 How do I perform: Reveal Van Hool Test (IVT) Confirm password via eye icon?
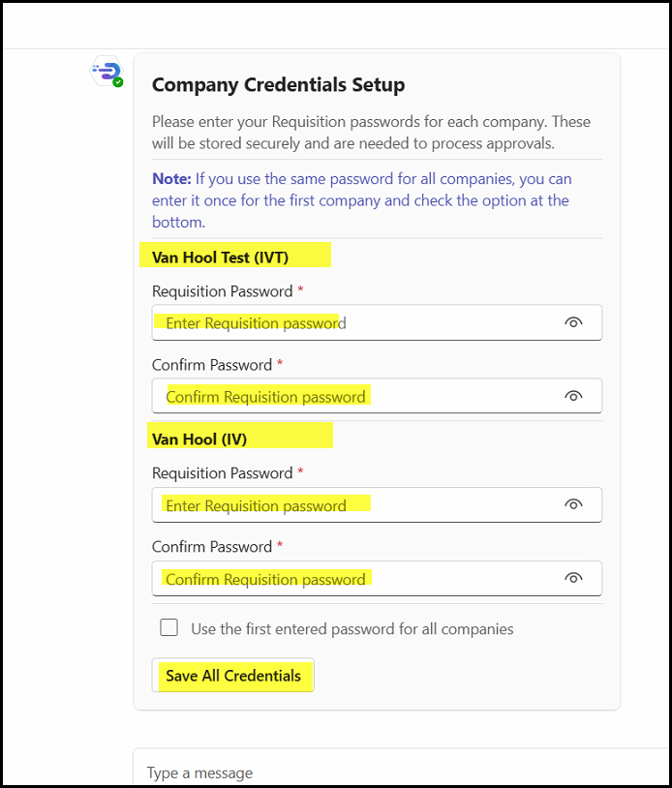[x=573, y=396]
